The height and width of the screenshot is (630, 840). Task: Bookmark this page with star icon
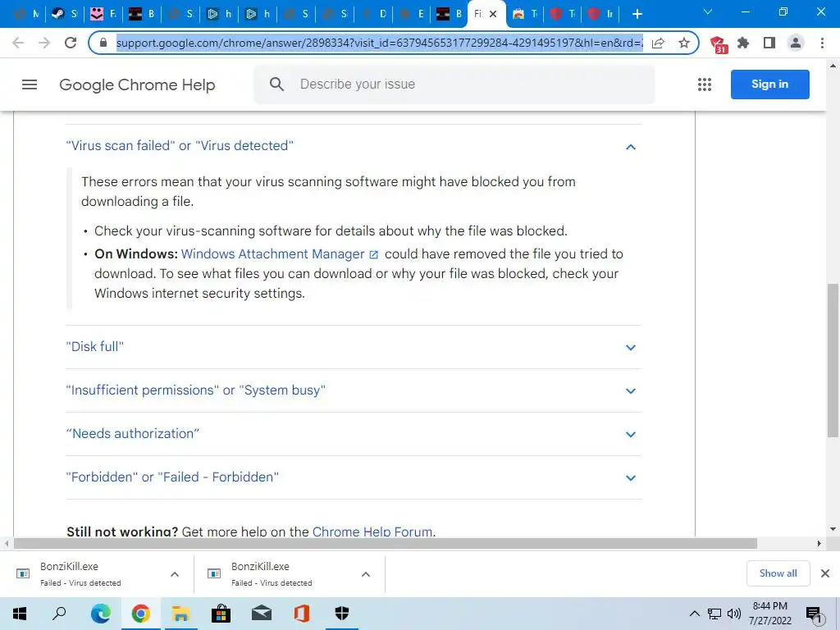tap(684, 43)
